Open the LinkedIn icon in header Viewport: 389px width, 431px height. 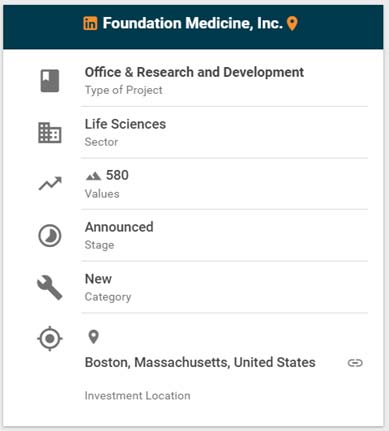point(90,23)
